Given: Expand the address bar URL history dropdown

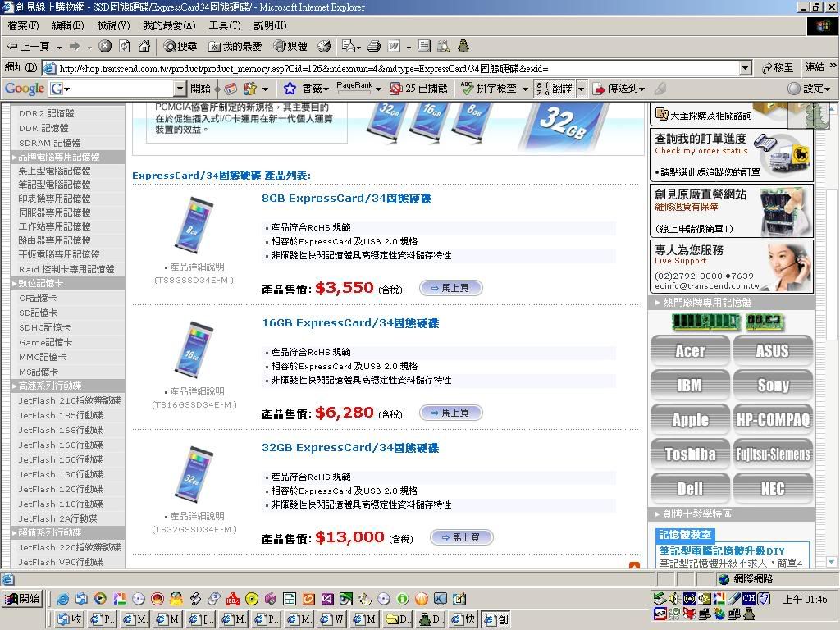Looking at the screenshot, I should (x=746, y=68).
